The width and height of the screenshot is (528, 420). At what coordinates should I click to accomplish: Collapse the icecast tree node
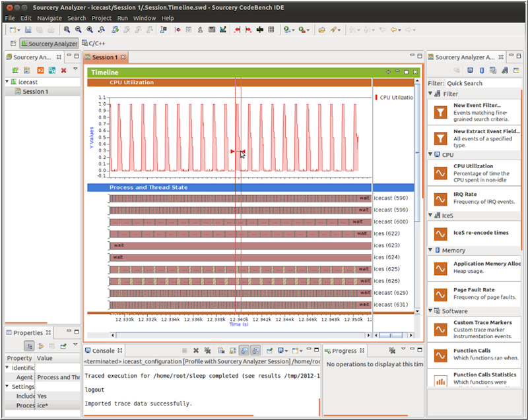coord(7,81)
